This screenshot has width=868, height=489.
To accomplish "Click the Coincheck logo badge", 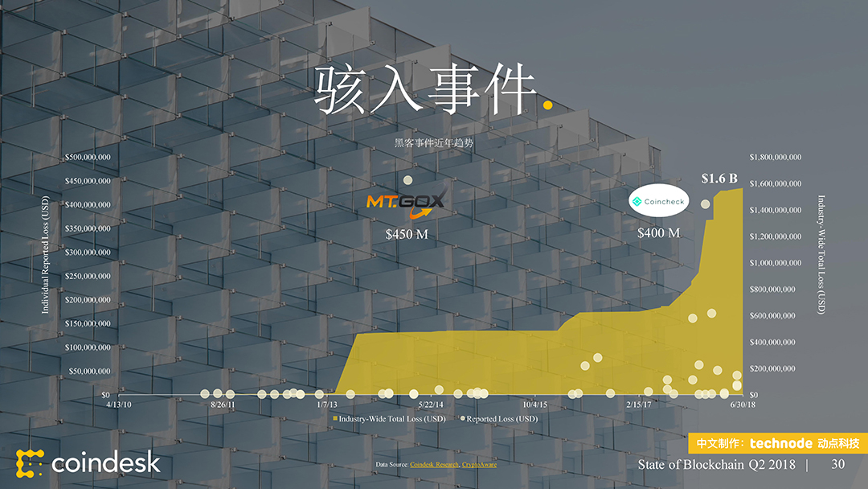I will (x=659, y=202).
